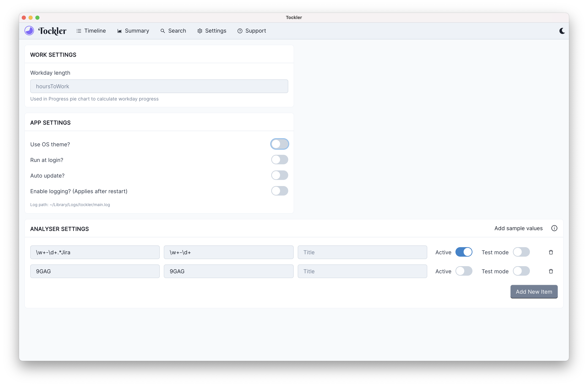This screenshot has height=386, width=588.
Task: Toggle dark mode with the moon icon
Action: point(562,31)
